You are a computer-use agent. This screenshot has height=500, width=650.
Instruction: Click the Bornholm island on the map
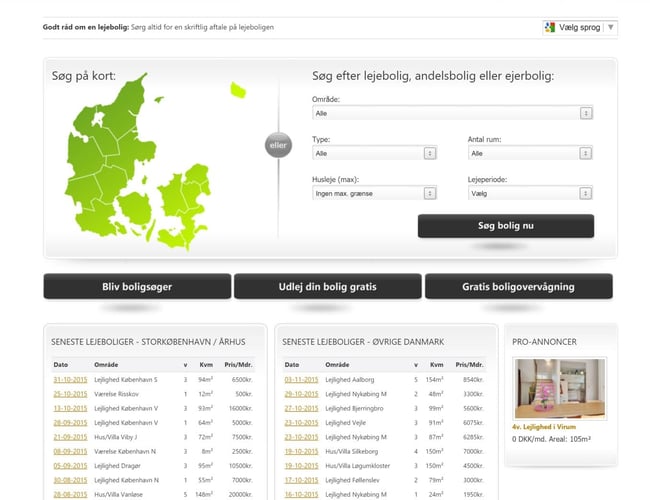(238, 90)
